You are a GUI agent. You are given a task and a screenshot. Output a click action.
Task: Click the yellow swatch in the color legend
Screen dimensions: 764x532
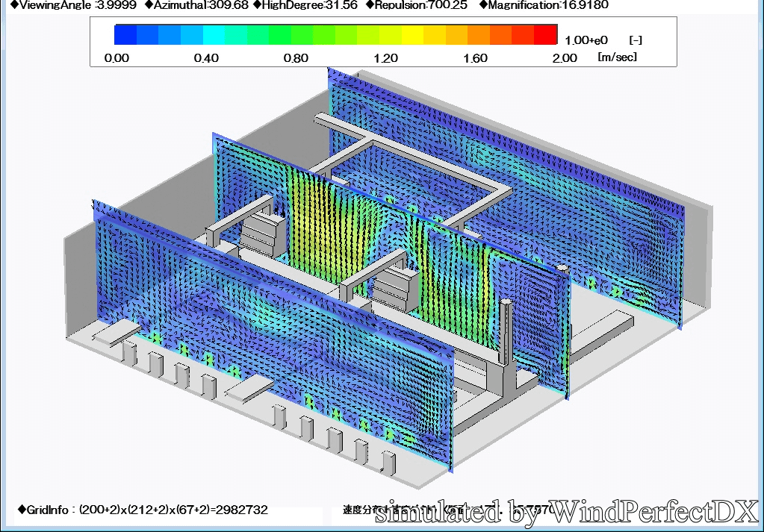[412, 34]
